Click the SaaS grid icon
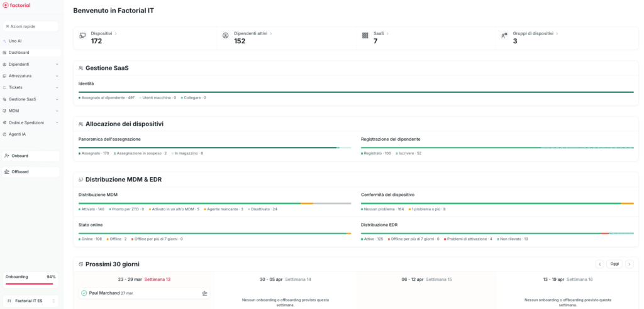644x309 pixels. (x=365, y=36)
